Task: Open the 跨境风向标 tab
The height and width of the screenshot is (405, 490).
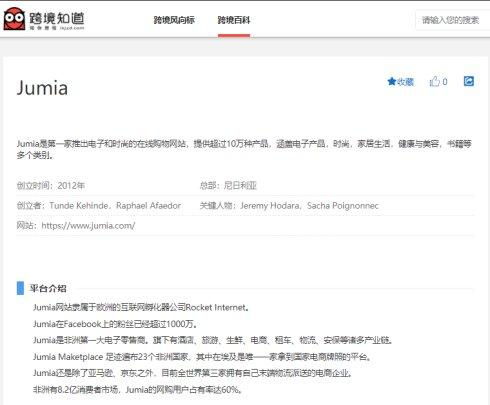Action: coord(174,20)
